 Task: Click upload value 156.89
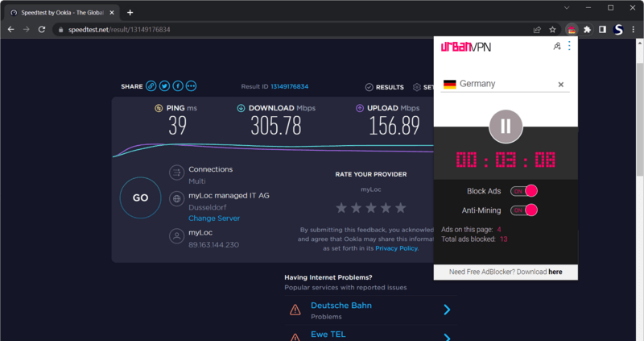click(x=394, y=126)
